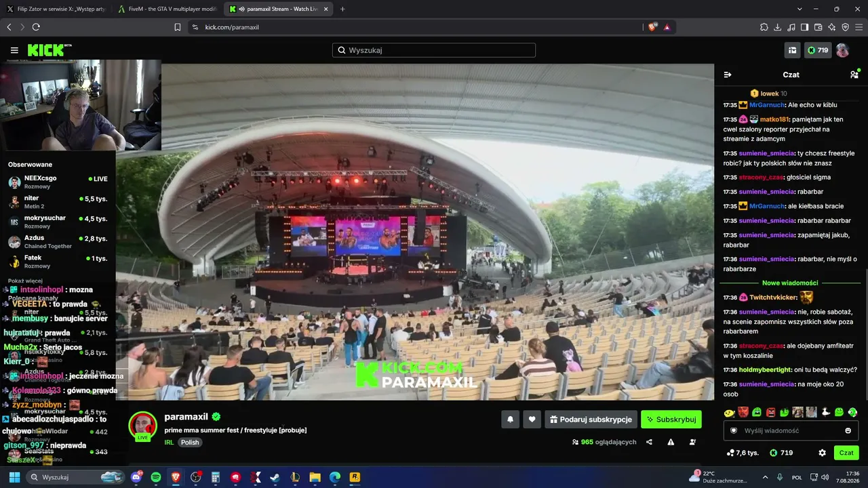
Task: Open the NEEXcsgo followed channel
Action: [58, 182]
